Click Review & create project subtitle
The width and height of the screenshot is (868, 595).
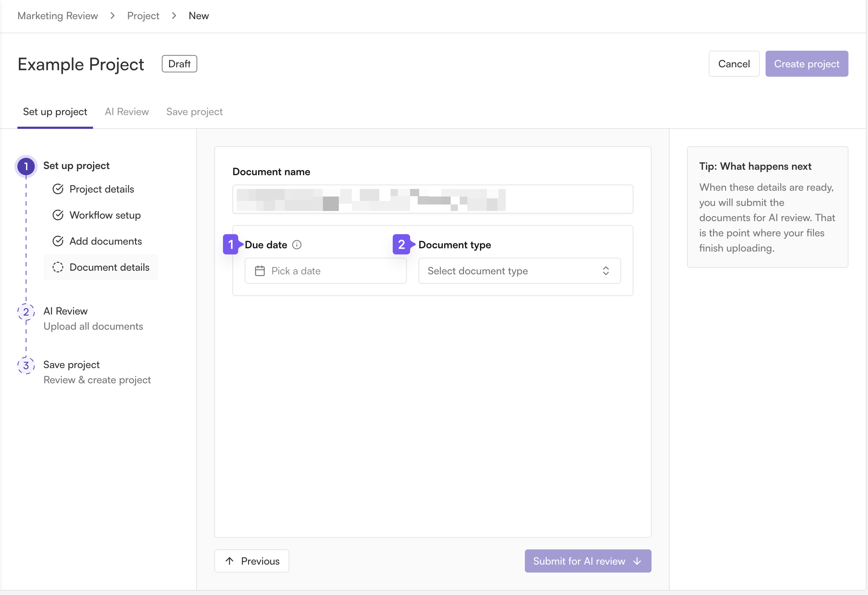coord(97,380)
